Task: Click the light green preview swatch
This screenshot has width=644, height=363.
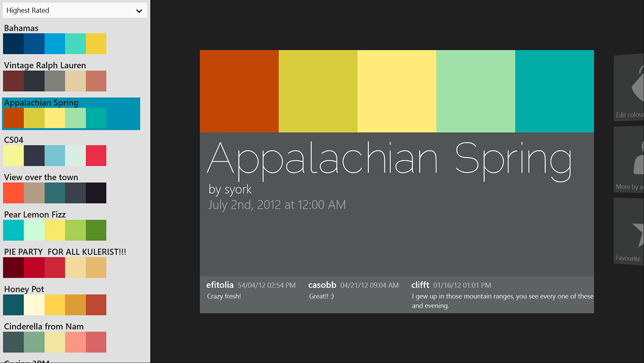Action: [475, 91]
